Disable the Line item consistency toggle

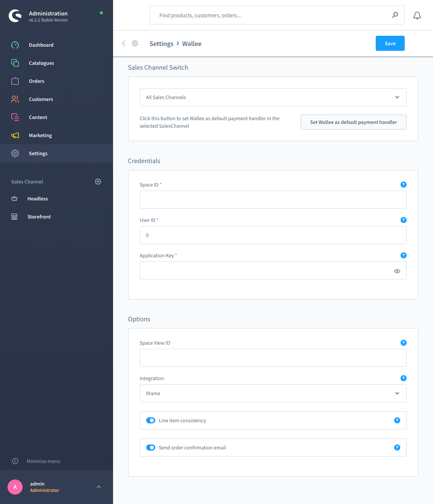tap(151, 420)
